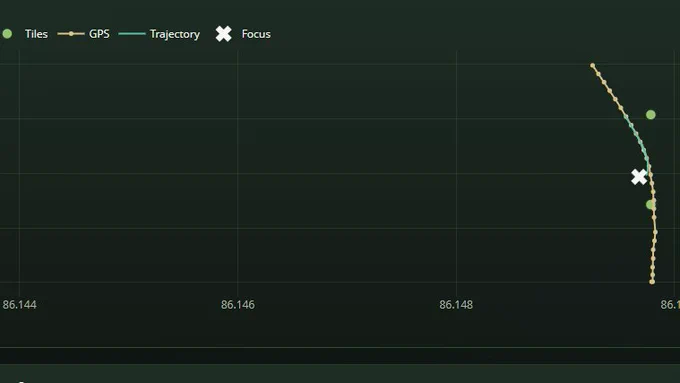Click the 86.144 x-axis tick label

[x=19, y=304]
